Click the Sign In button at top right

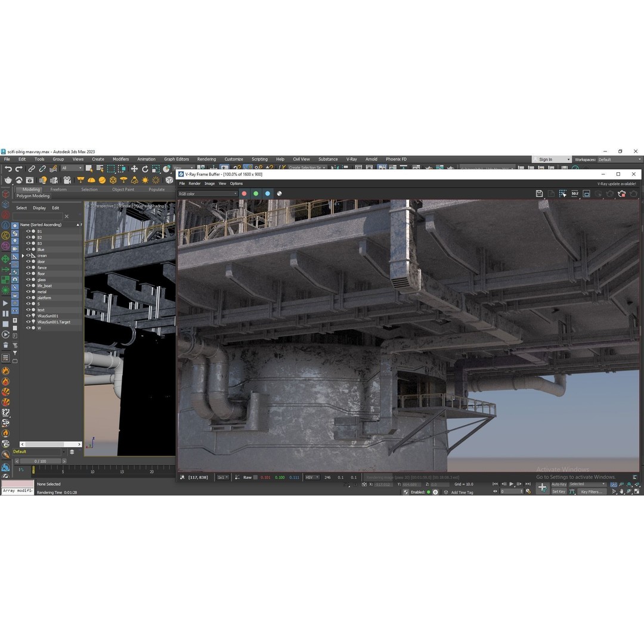click(546, 159)
